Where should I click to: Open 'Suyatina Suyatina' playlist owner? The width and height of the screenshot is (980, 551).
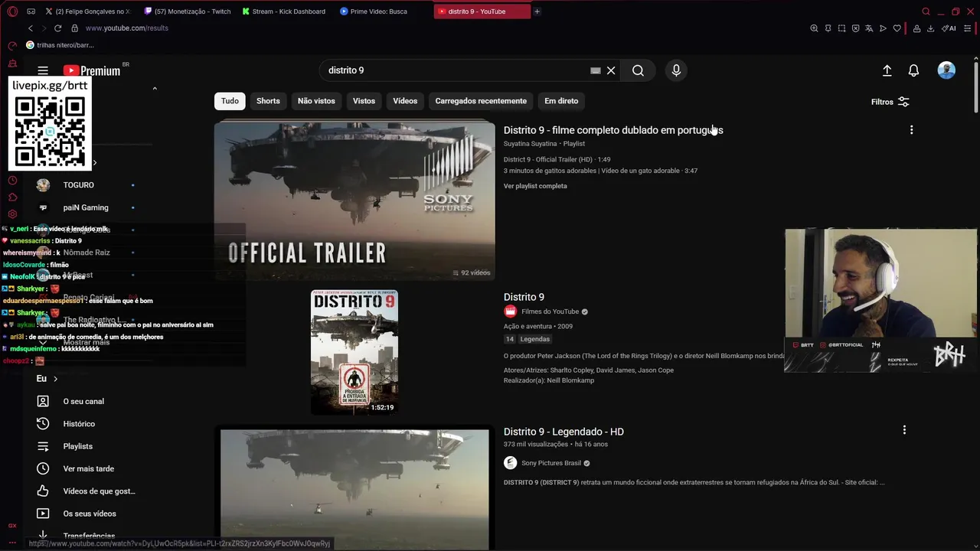(530, 144)
